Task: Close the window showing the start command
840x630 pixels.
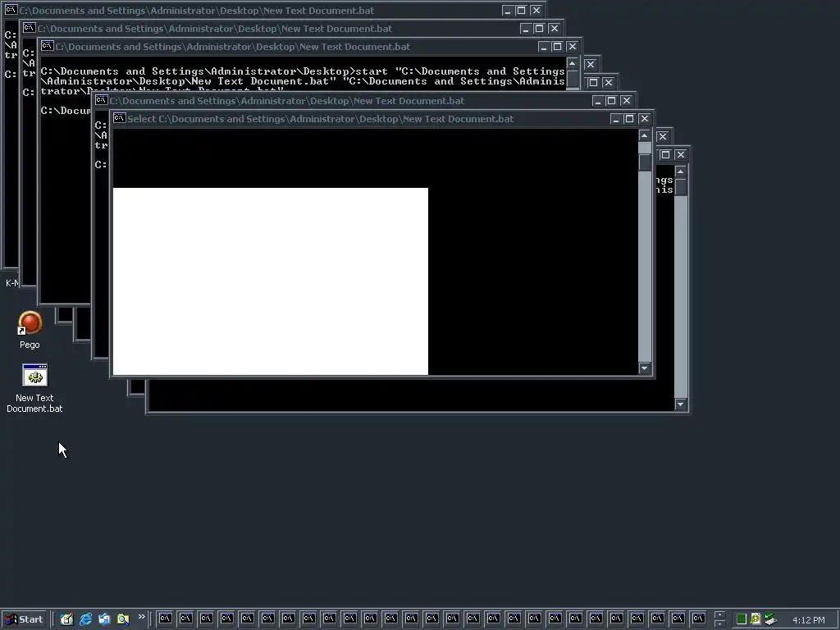Action: [x=572, y=47]
